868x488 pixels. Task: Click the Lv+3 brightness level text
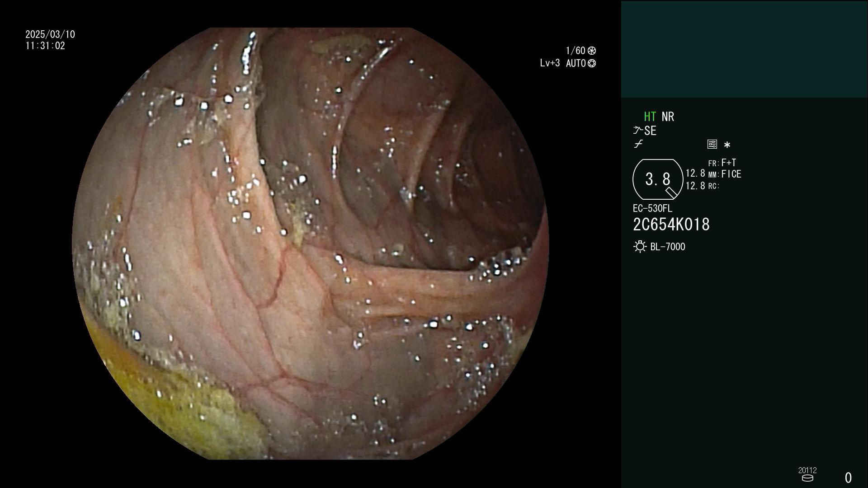(550, 63)
